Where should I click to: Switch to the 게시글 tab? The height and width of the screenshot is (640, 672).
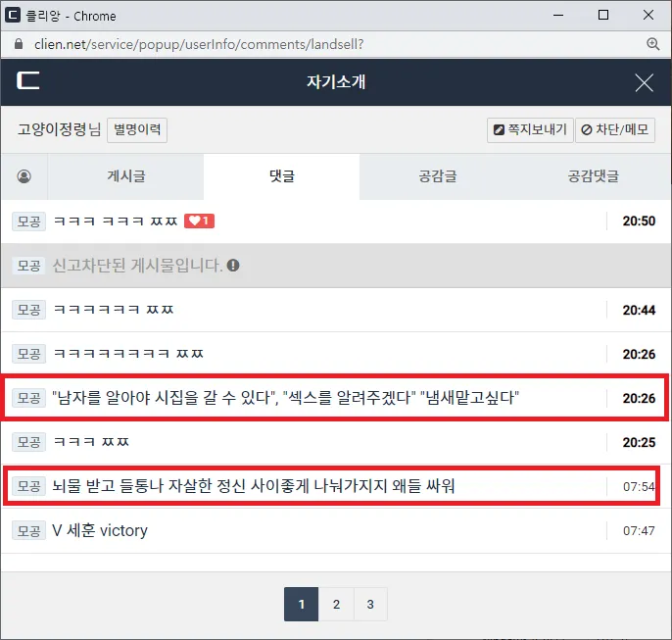(x=126, y=176)
